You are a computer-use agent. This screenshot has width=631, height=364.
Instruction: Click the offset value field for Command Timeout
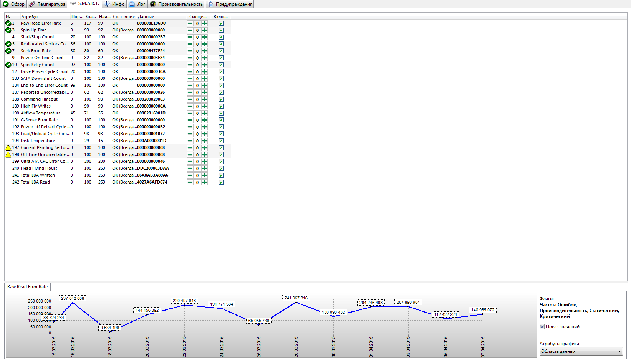pos(197,99)
